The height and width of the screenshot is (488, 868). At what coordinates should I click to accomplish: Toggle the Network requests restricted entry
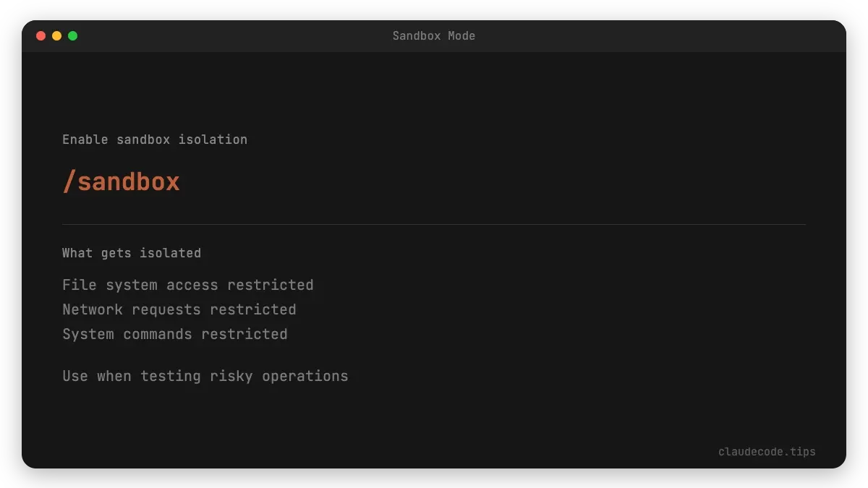179,309
